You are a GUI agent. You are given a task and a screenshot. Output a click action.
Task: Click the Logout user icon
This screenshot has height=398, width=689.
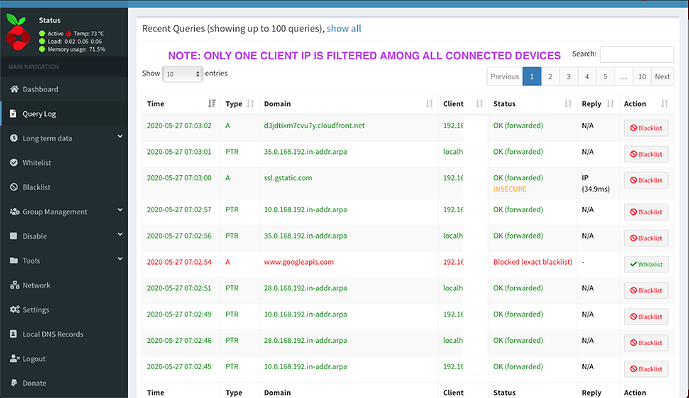click(x=15, y=358)
